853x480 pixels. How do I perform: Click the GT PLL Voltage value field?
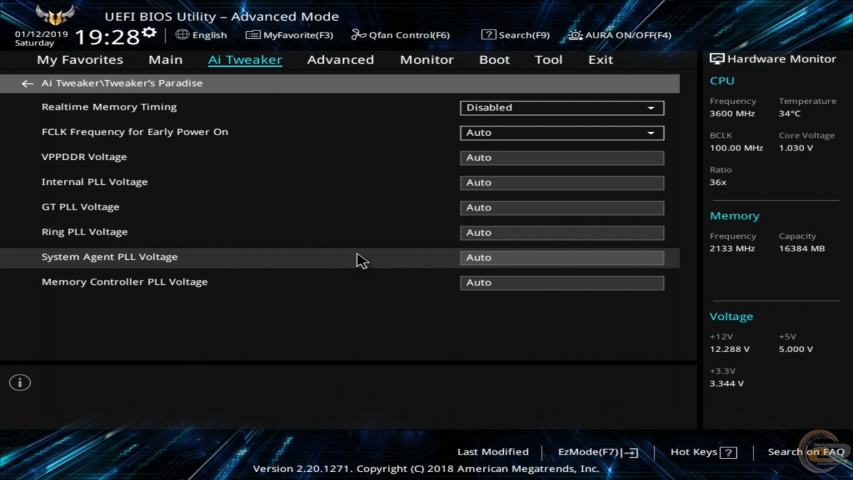point(561,208)
